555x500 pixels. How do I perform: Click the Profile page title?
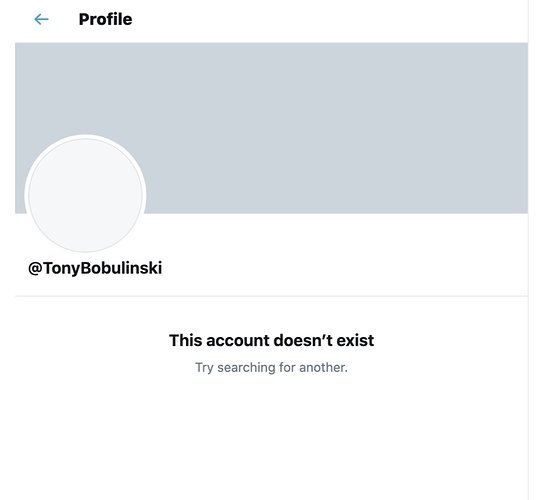click(x=105, y=19)
